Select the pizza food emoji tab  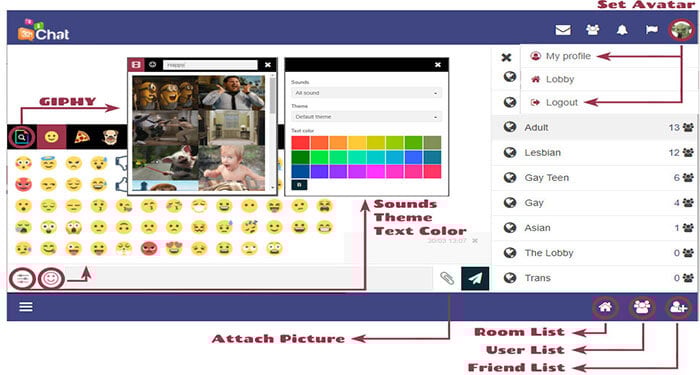[82, 137]
